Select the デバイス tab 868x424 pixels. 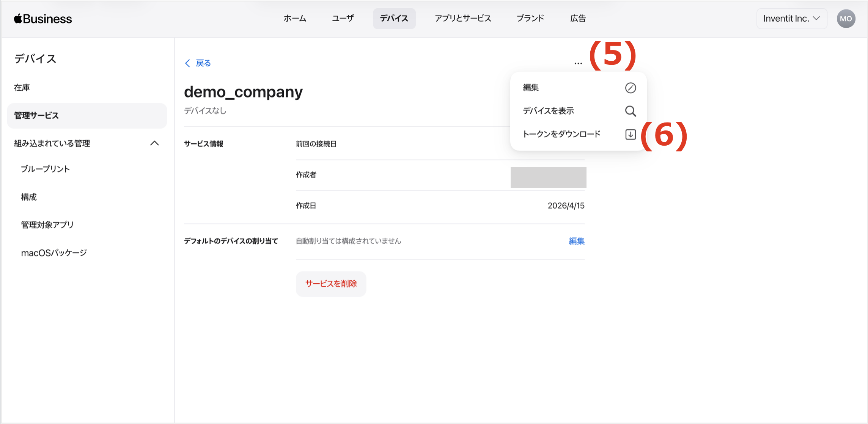click(394, 19)
